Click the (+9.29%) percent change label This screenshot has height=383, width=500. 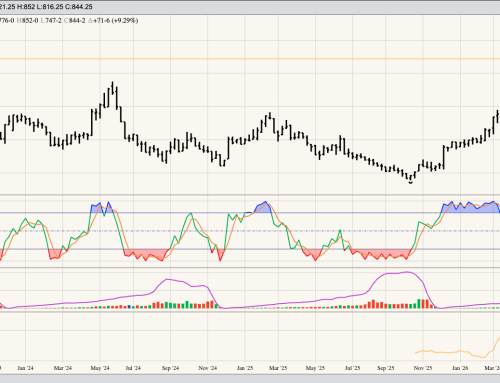click(x=125, y=21)
